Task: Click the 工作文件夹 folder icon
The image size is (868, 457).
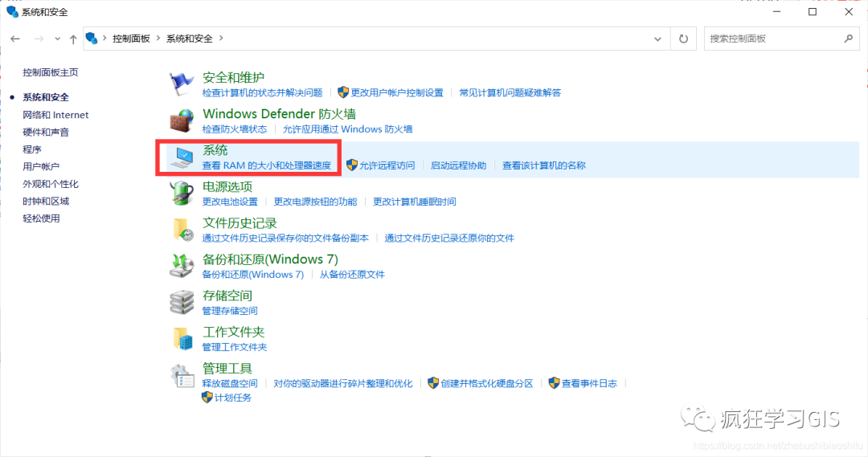Action: click(182, 339)
